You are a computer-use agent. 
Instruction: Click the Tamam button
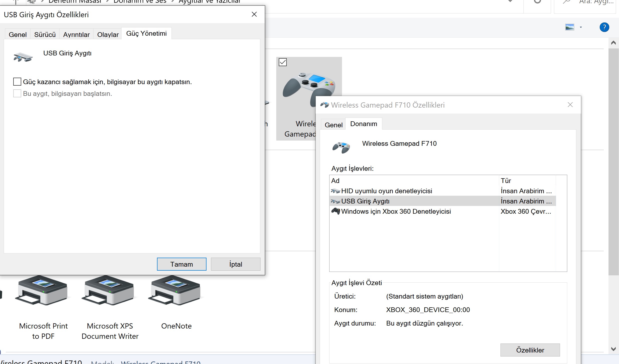point(182,264)
